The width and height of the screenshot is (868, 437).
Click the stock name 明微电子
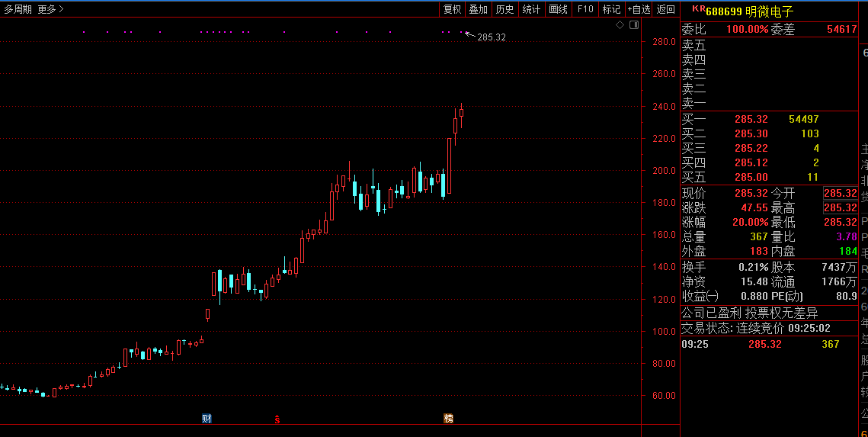click(x=769, y=11)
